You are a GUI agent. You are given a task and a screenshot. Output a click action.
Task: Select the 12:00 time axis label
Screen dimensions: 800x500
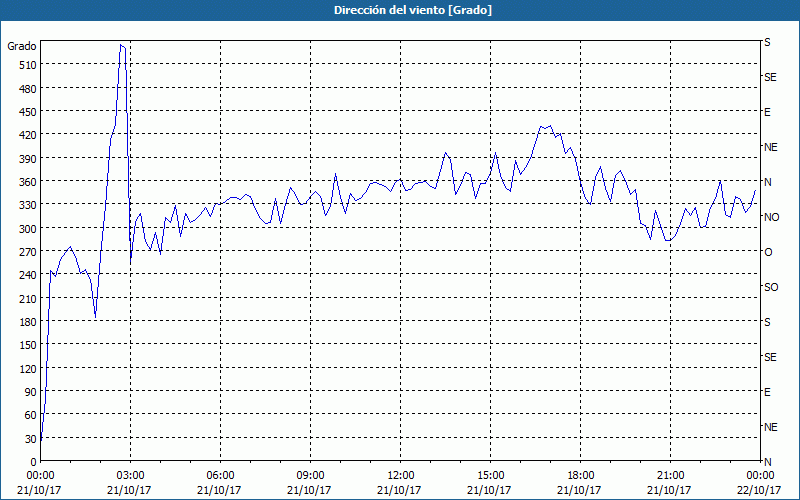click(x=401, y=476)
